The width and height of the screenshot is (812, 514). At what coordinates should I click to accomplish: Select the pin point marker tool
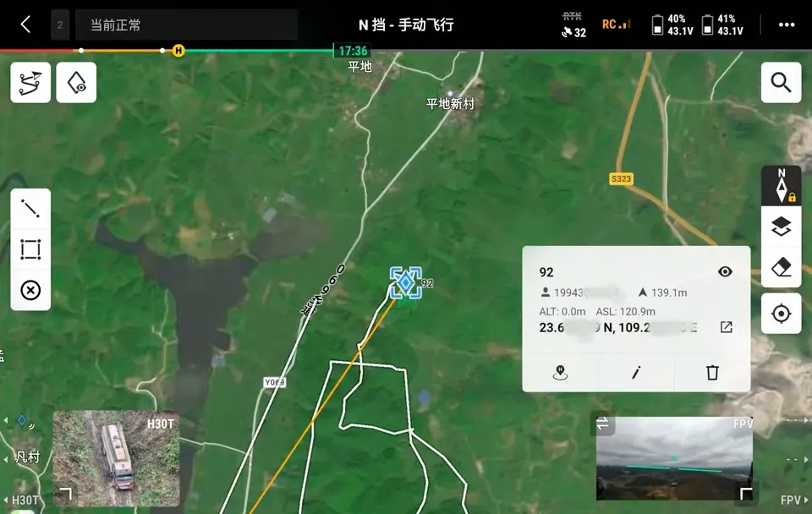(x=76, y=83)
